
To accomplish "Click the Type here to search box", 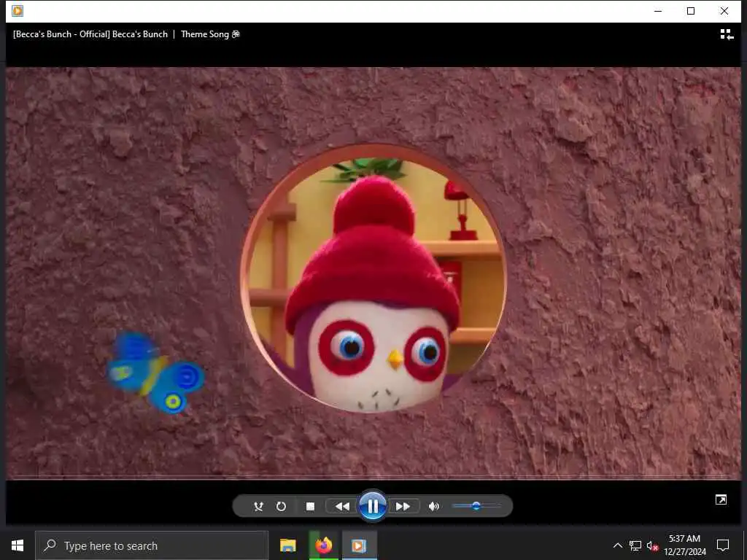I will pos(152,545).
